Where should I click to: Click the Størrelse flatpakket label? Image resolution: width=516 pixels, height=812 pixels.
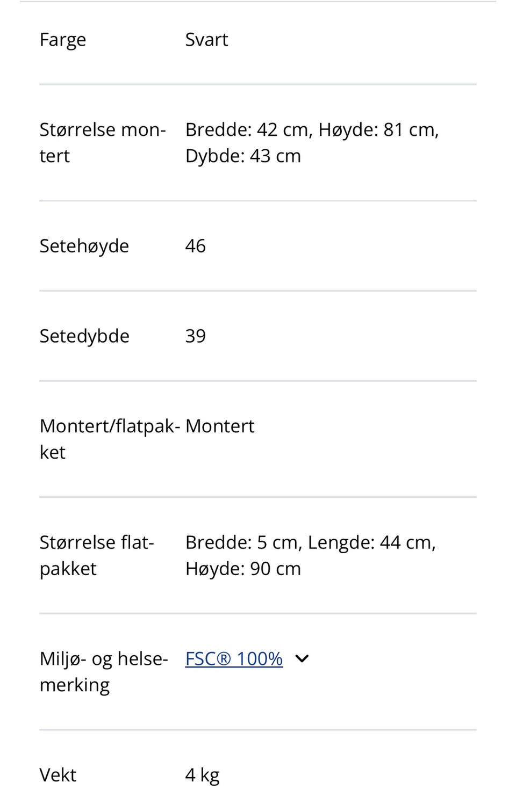(x=97, y=555)
